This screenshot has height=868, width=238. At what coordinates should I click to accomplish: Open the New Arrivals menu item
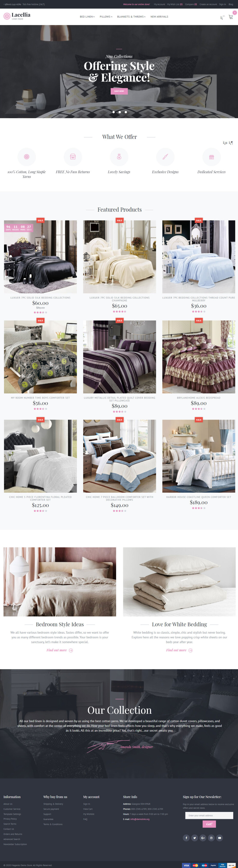click(x=159, y=17)
